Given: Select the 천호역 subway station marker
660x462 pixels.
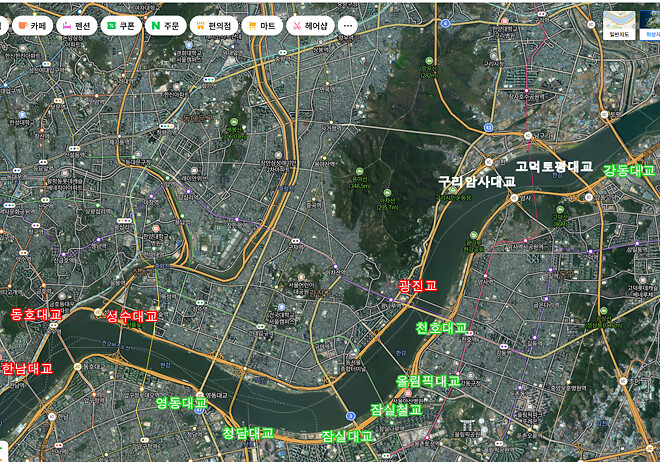Looking at the screenshot, I should pos(470,333).
